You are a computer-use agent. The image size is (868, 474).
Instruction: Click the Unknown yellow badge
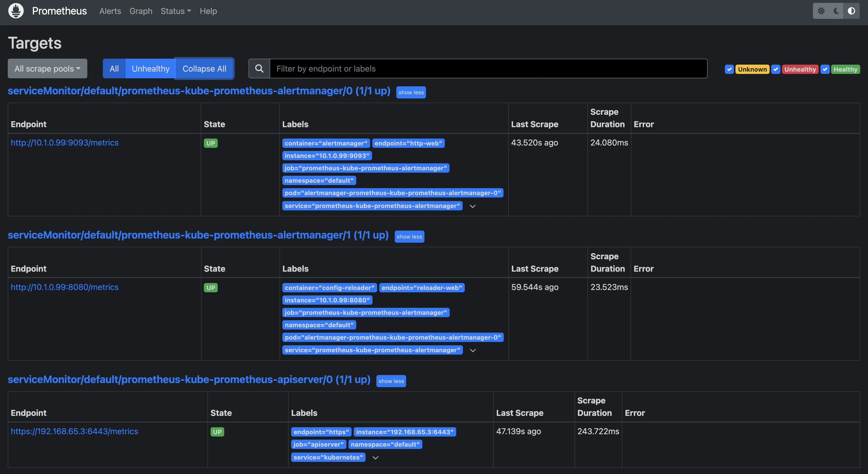coord(753,70)
